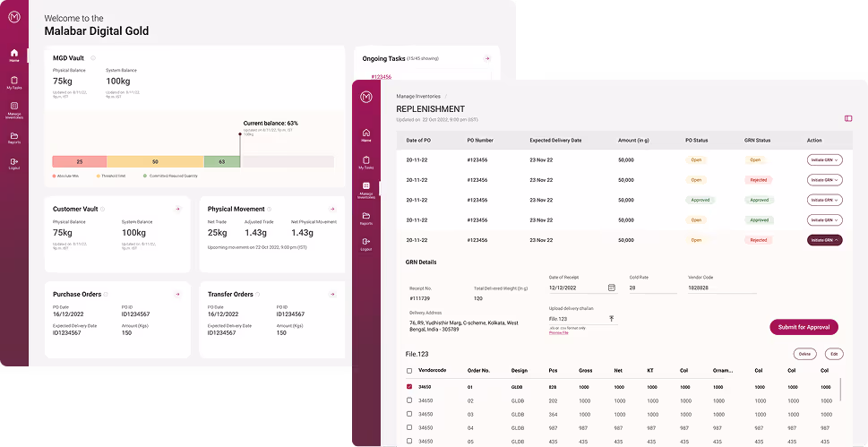The width and height of the screenshot is (868, 447).
Task: Open Reports in dashboard window sidebar
Action: click(13, 139)
